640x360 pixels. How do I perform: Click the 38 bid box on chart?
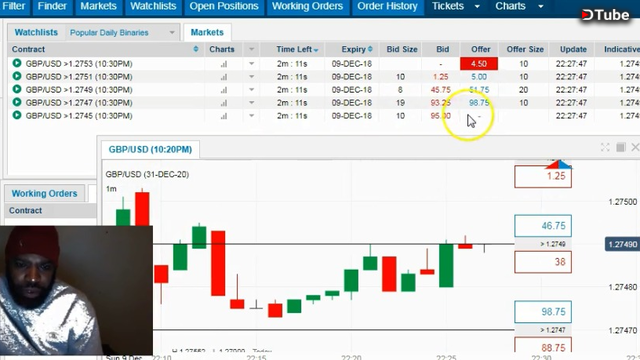click(543, 262)
